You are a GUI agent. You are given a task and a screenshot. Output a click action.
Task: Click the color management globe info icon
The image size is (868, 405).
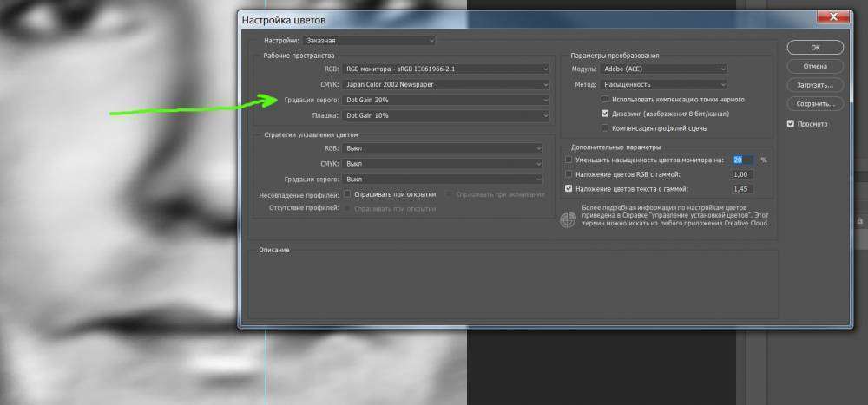coord(569,219)
